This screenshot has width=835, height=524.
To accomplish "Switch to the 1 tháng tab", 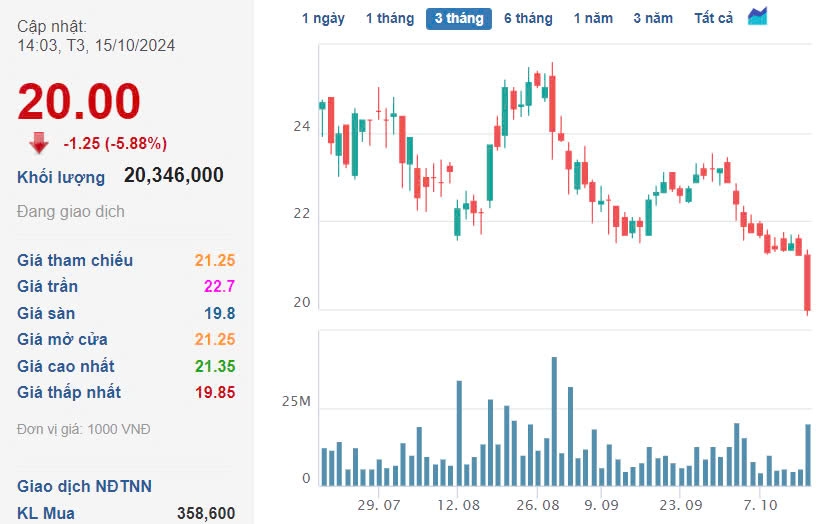I will click(x=390, y=19).
